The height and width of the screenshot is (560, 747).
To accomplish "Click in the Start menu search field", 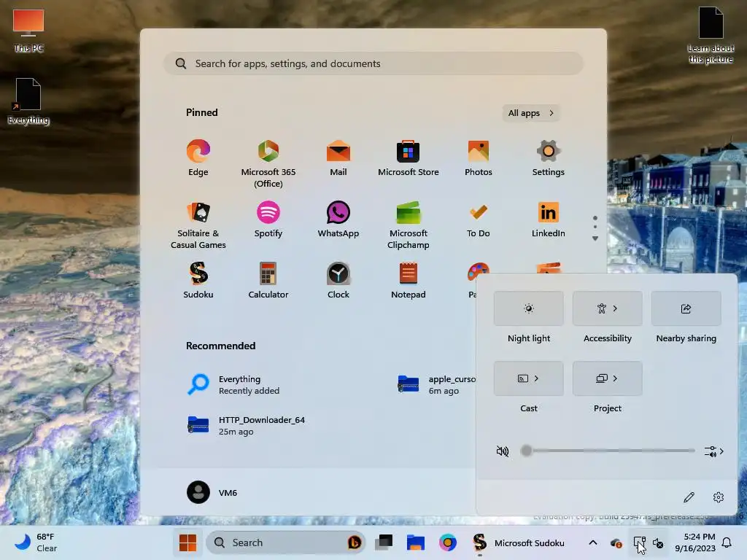I will 373,63.
